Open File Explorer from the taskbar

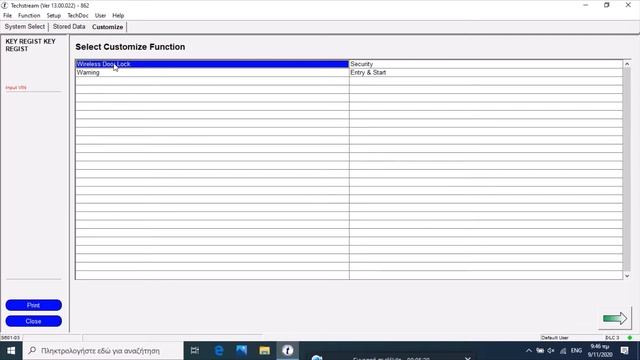tap(264, 351)
